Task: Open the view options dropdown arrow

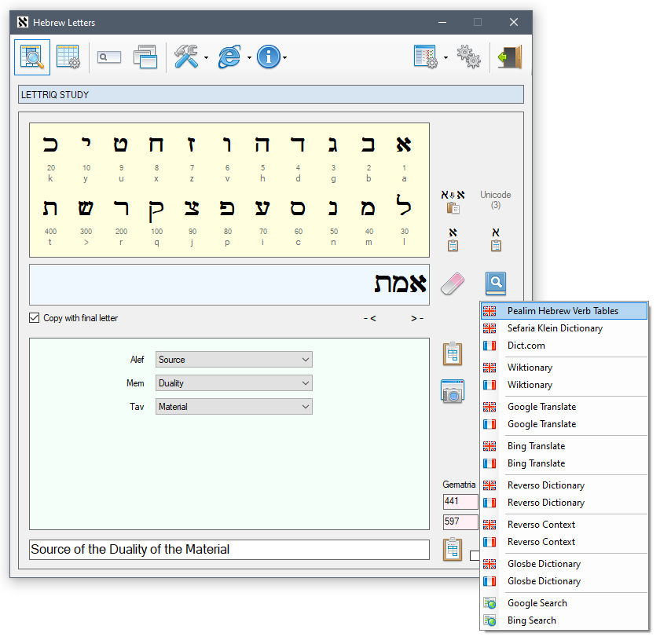Action: pyautogui.click(x=445, y=57)
